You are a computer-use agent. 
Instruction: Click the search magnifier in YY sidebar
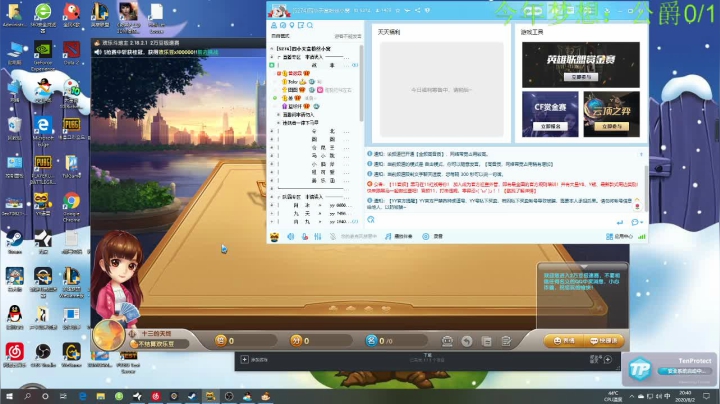coord(310,25)
